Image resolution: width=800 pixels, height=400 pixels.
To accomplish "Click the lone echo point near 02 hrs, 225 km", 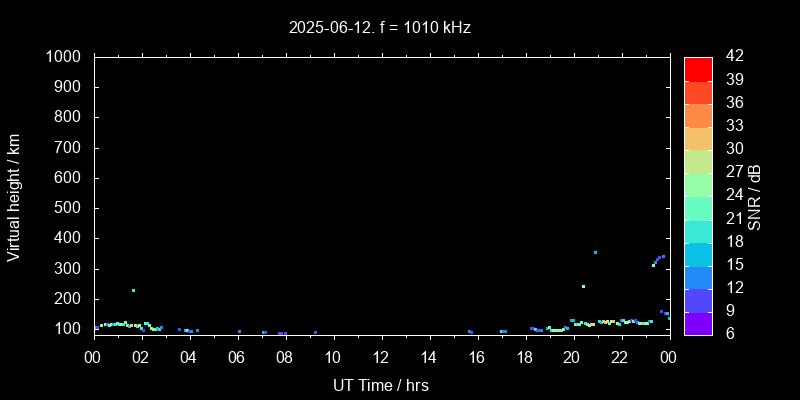I will pyautogui.click(x=133, y=290).
